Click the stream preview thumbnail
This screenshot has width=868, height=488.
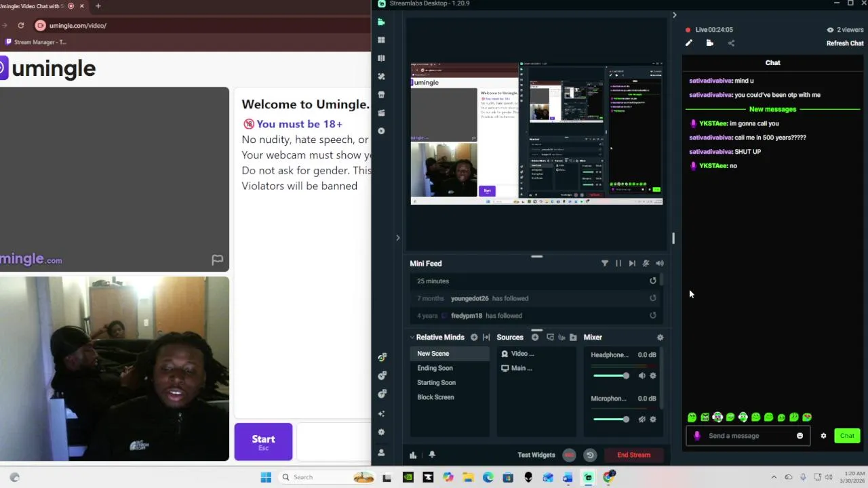pos(536,134)
